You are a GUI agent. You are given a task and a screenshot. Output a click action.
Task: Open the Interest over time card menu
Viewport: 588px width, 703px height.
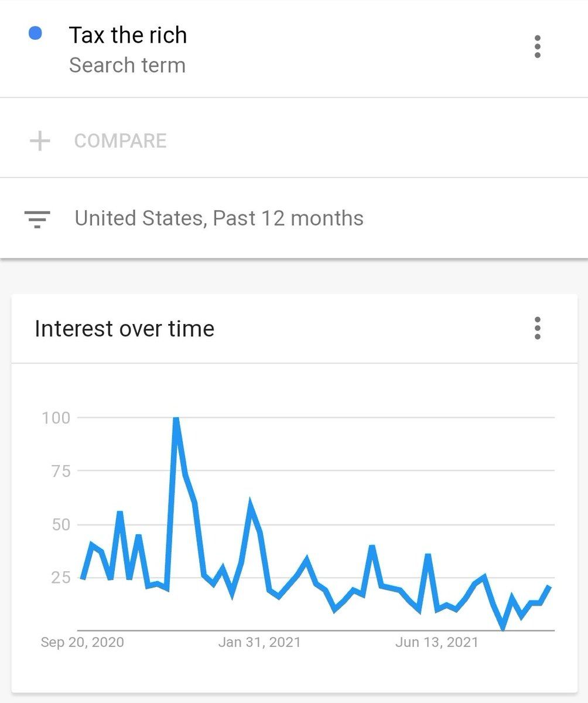pyautogui.click(x=537, y=329)
